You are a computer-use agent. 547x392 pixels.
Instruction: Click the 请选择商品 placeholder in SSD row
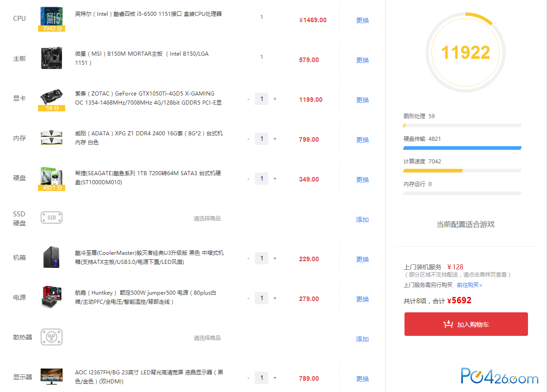tap(207, 219)
